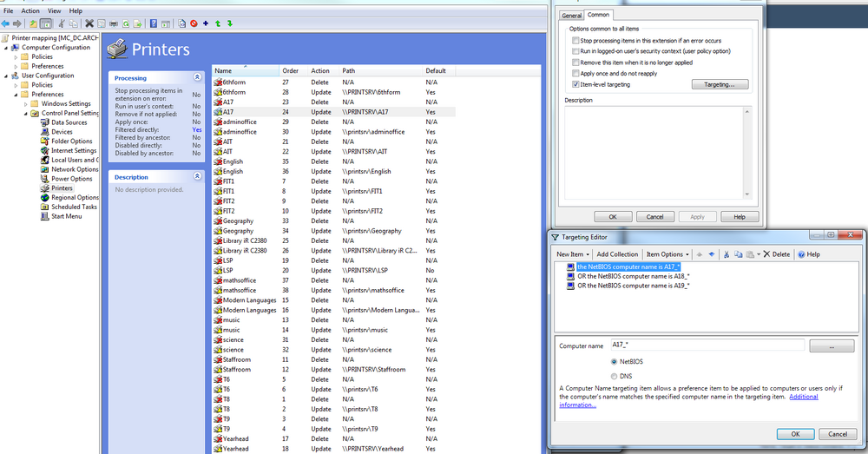Click the green Move item up arrow
Image resolution: width=868 pixels, height=454 pixels.
point(218,23)
